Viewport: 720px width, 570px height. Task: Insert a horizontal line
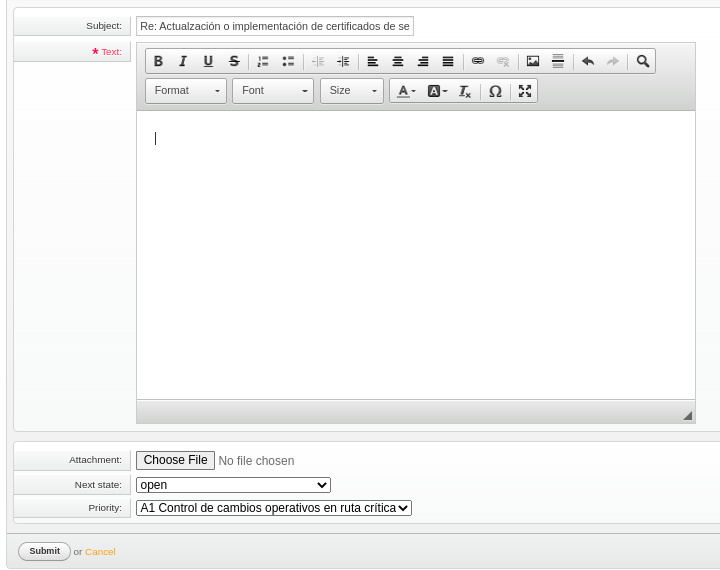tap(558, 61)
